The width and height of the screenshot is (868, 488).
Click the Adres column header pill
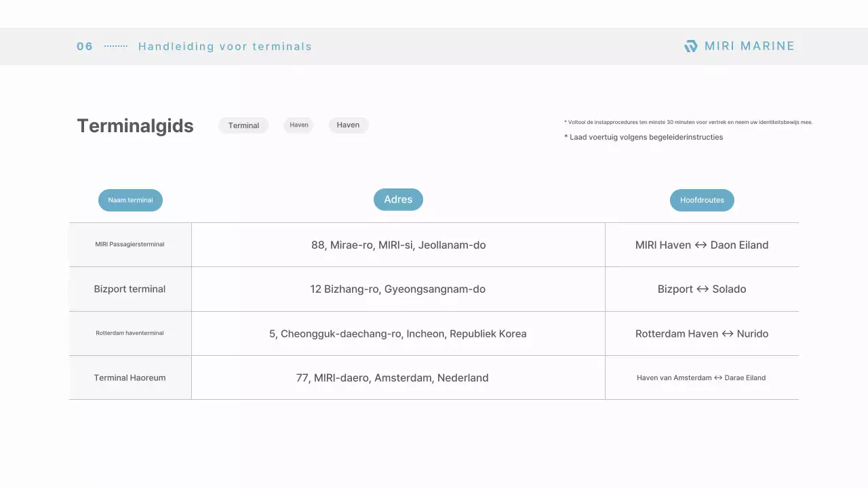pos(398,199)
